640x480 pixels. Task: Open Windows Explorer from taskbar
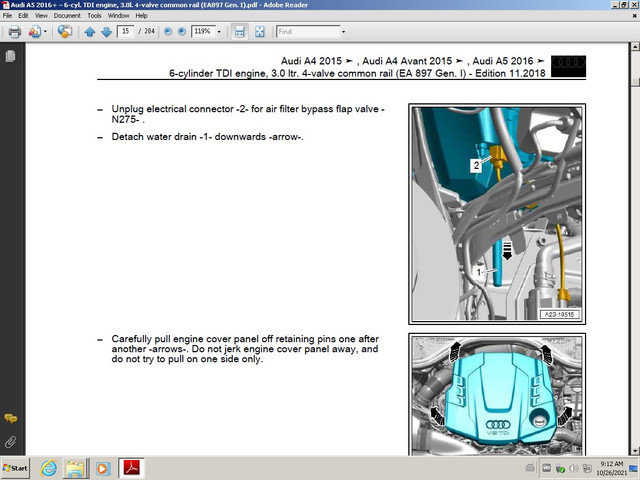[75, 468]
